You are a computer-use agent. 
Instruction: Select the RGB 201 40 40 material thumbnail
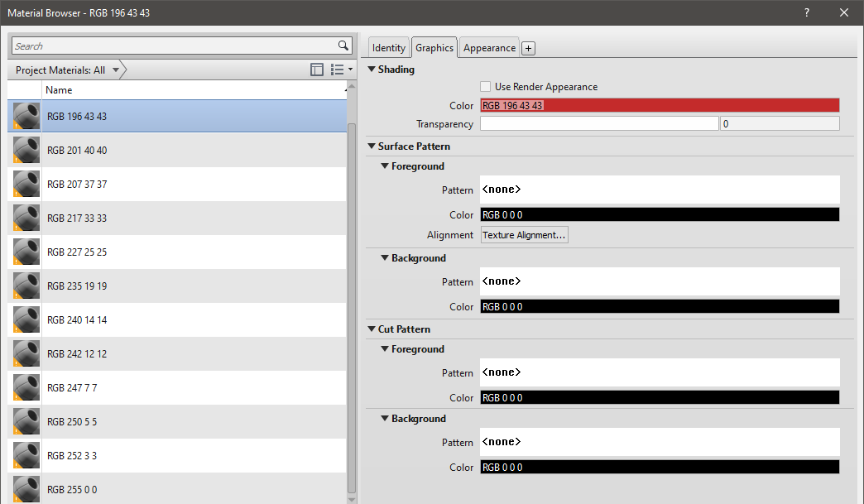(x=26, y=151)
